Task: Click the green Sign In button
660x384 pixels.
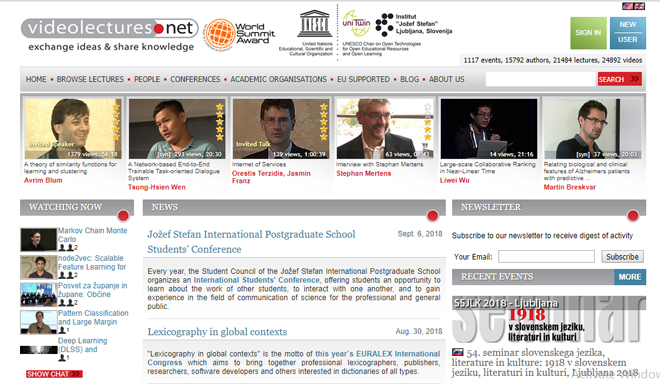Action: click(x=588, y=33)
